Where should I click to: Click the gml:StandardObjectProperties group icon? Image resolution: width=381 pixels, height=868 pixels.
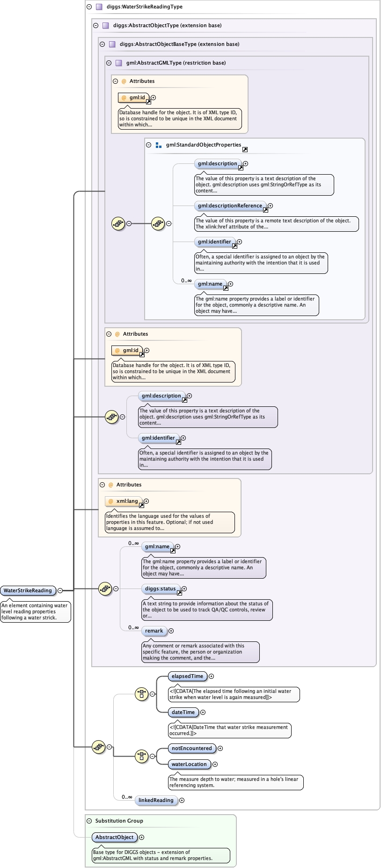(159, 145)
